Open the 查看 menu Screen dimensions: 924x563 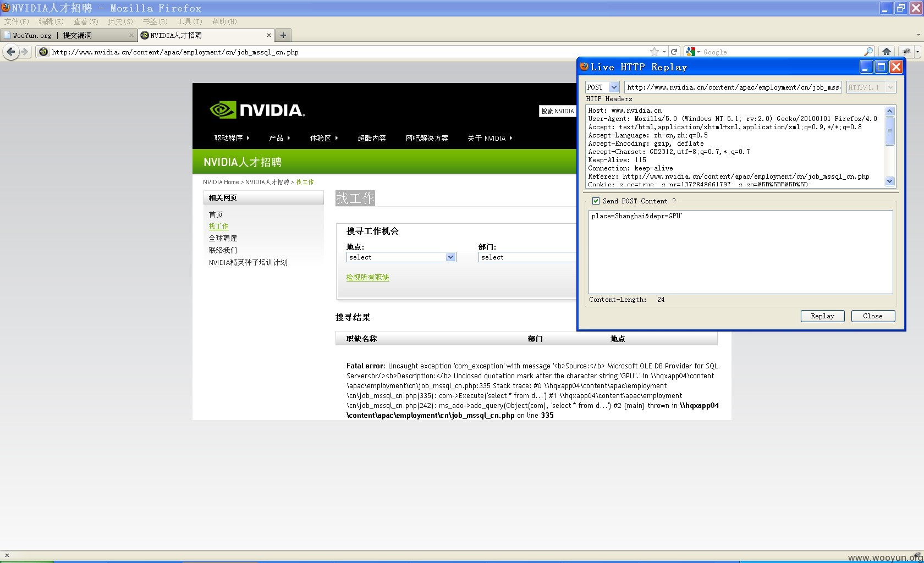tap(86, 21)
